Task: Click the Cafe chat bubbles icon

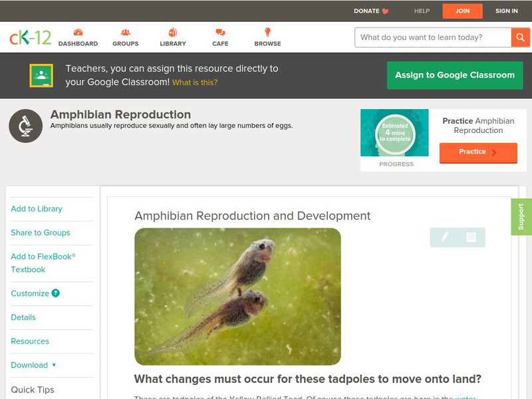Action: click(219, 31)
